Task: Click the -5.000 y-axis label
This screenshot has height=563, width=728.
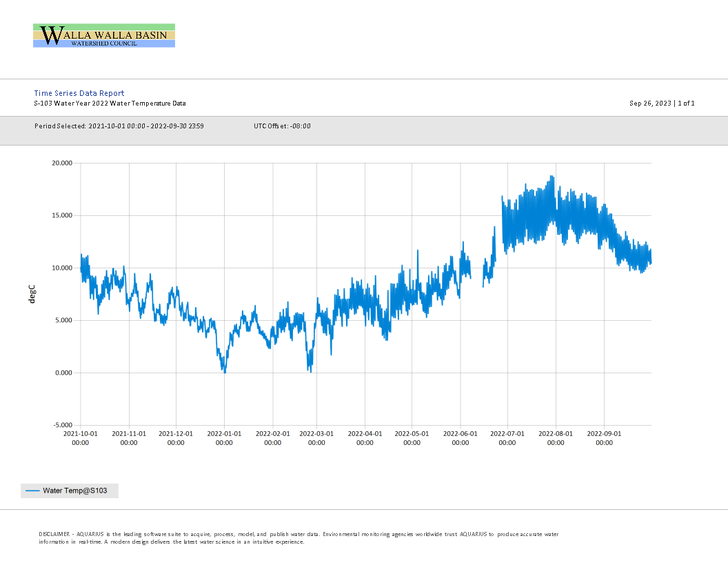Action: click(63, 425)
